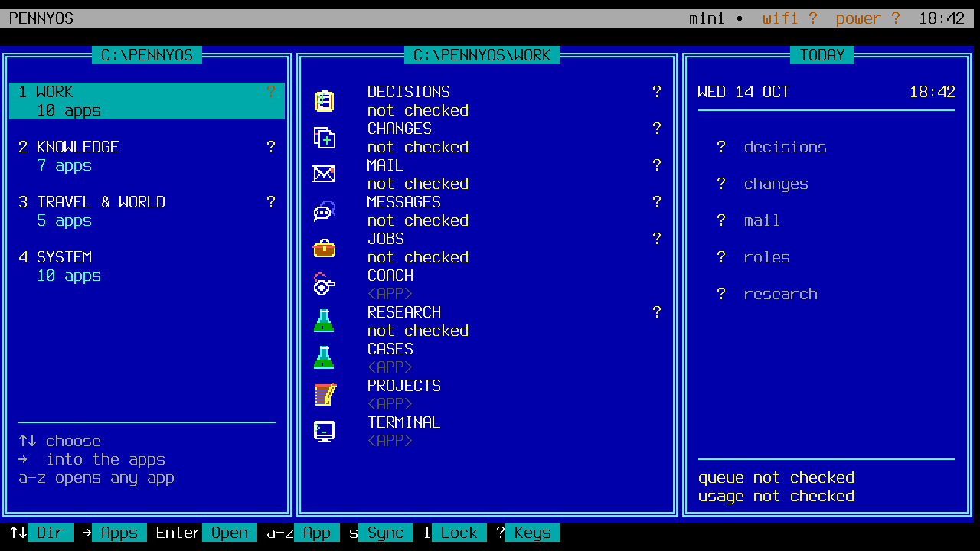Image resolution: width=980 pixels, height=551 pixels.
Task: Open the COACH app label
Action: 390,275
